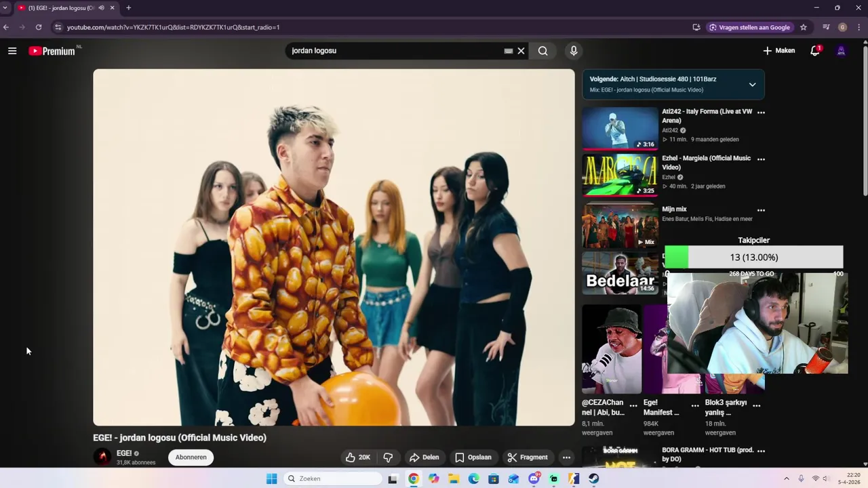
Task: Click the taskbar Zoeken search box
Action: [x=333, y=479]
